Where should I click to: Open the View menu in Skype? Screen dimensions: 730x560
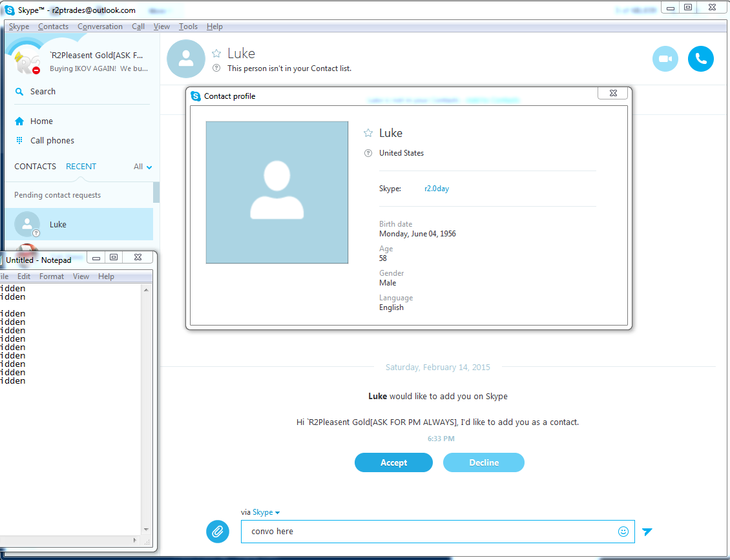click(162, 26)
